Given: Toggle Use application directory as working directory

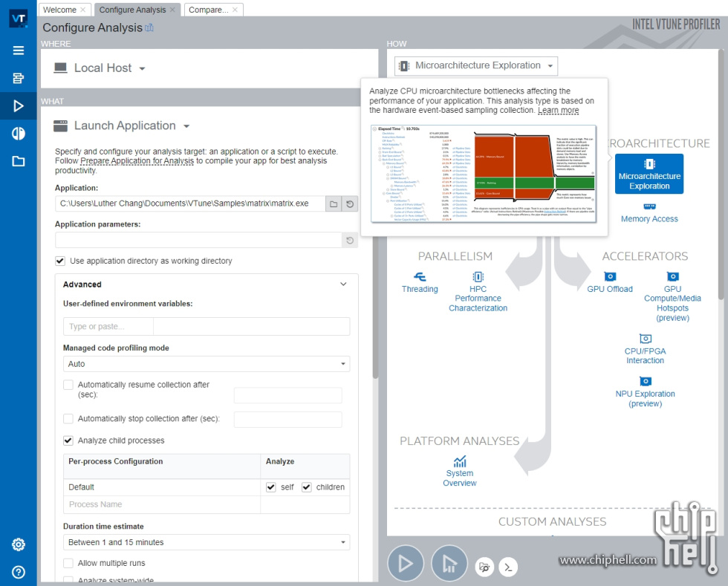Looking at the screenshot, I should tap(60, 261).
